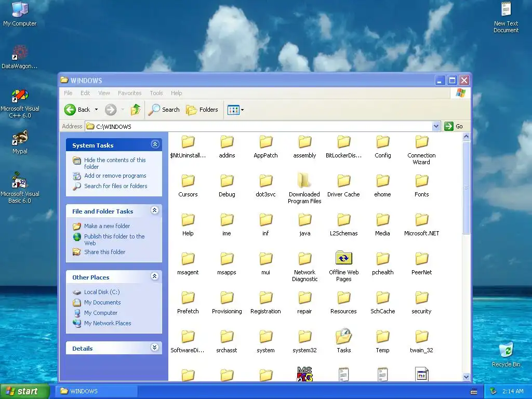This screenshot has height=399, width=532.
Task: Click Search for files or folders
Action: point(116,186)
